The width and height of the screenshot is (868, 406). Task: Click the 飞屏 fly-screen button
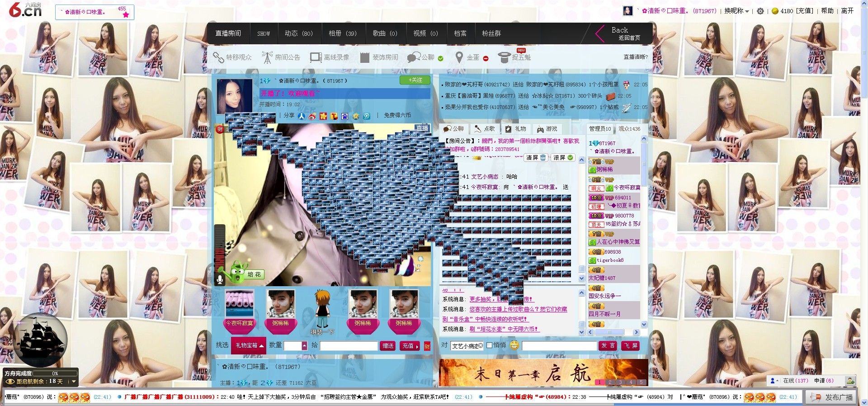[x=631, y=345]
